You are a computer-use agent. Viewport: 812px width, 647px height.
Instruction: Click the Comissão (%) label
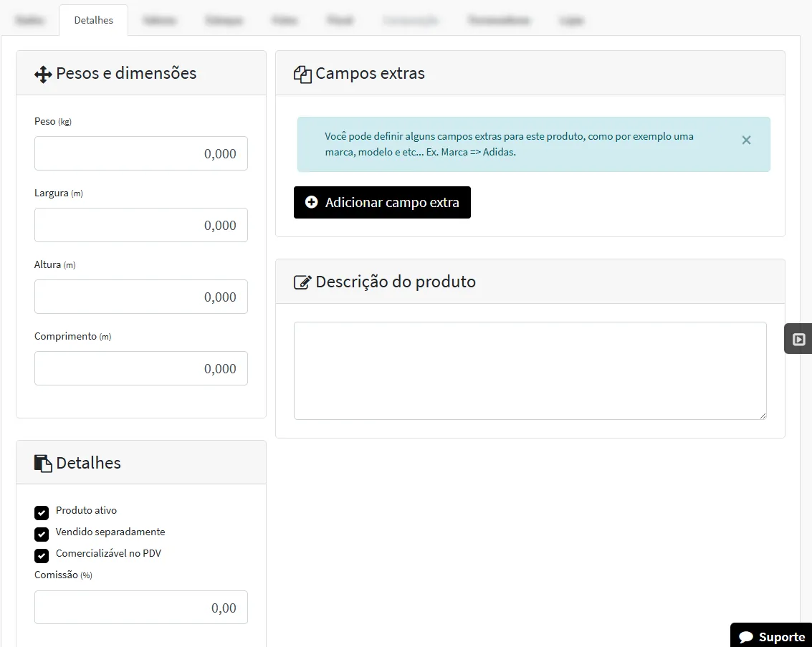(63, 575)
